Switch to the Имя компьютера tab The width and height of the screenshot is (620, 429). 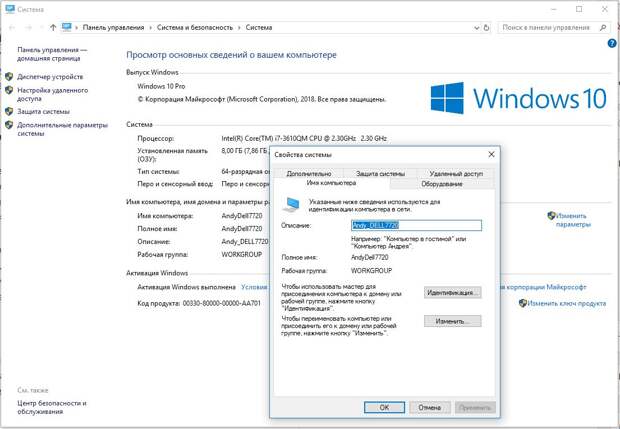pyautogui.click(x=331, y=183)
